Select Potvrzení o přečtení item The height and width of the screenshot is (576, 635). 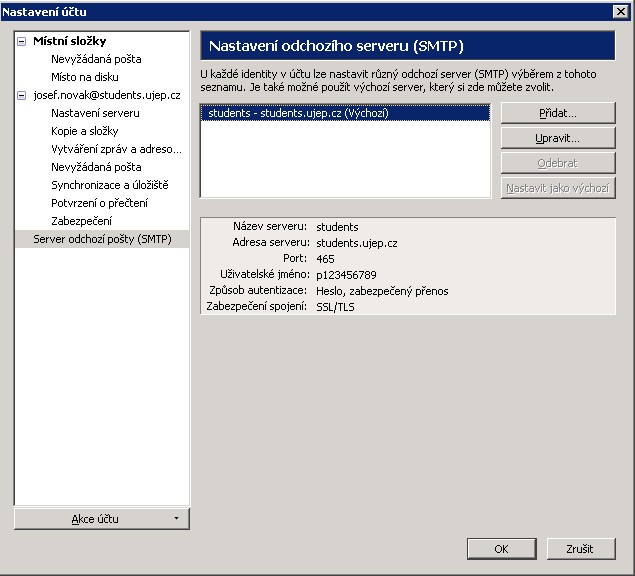coord(99,203)
